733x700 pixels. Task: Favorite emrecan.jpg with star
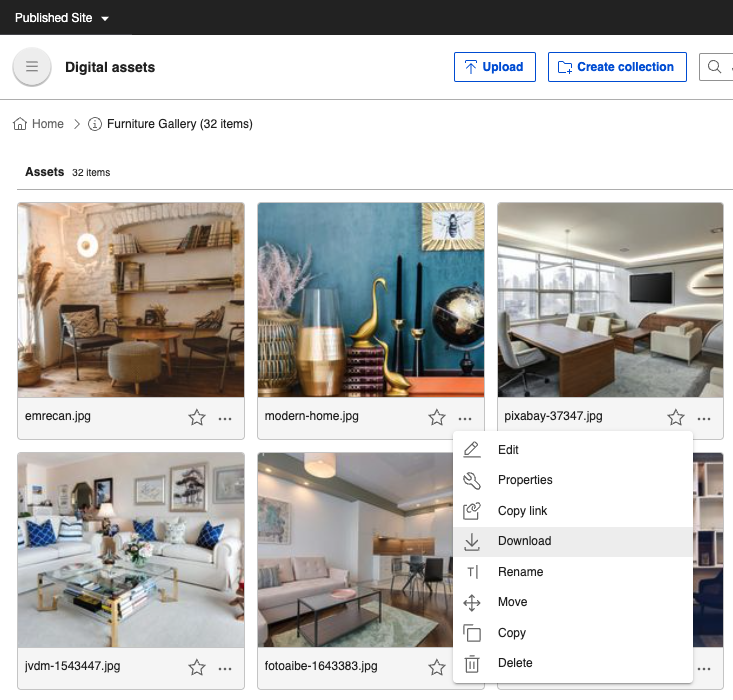coord(197,417)
